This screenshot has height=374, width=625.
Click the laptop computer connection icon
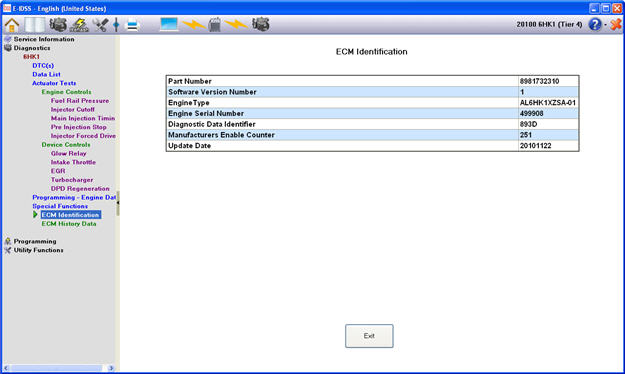tap(169, 24)
